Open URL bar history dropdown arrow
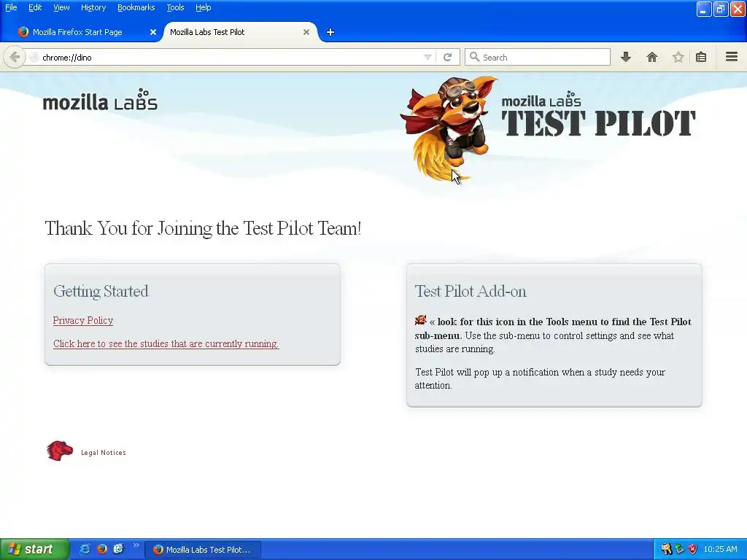The width and height of the screenshot is (747, 560). (x=427, y=57)
